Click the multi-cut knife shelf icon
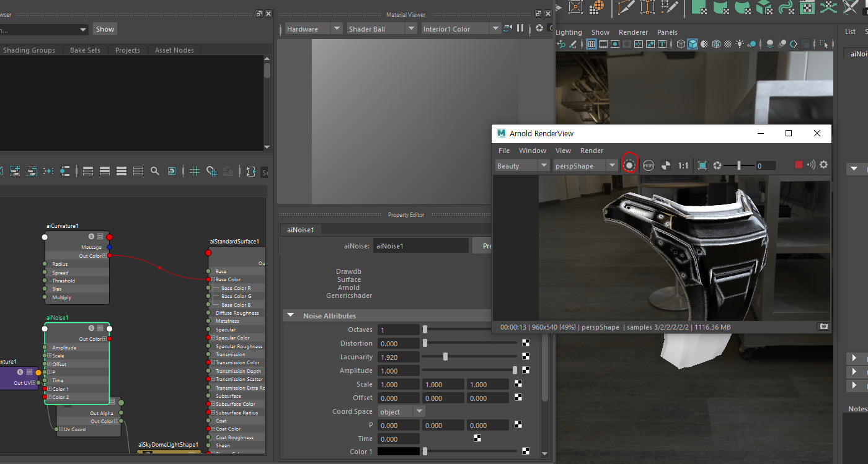This screenshot has width=868, height=464. [x=626, y=7]
